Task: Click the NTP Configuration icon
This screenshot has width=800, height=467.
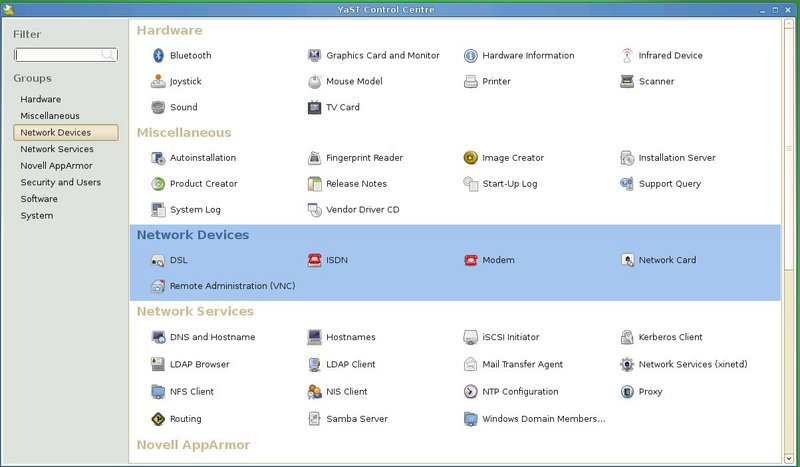Action: [x=471, y=392]
